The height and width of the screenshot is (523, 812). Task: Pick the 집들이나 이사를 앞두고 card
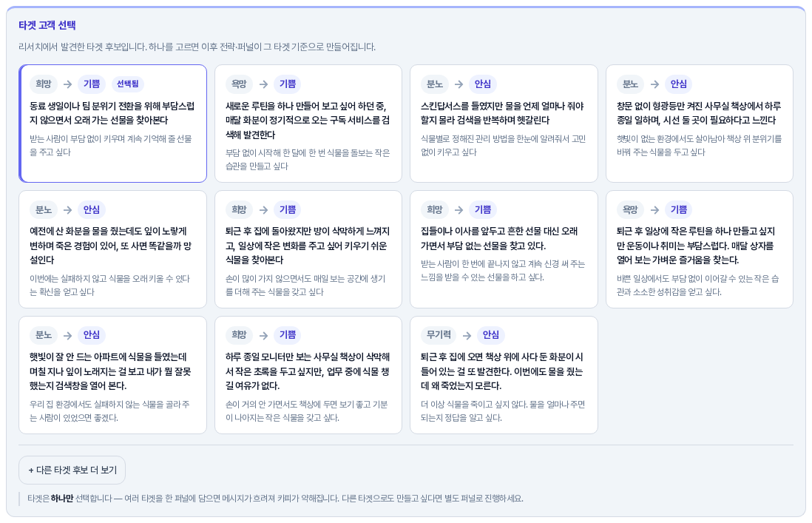(x=504, y=249)
